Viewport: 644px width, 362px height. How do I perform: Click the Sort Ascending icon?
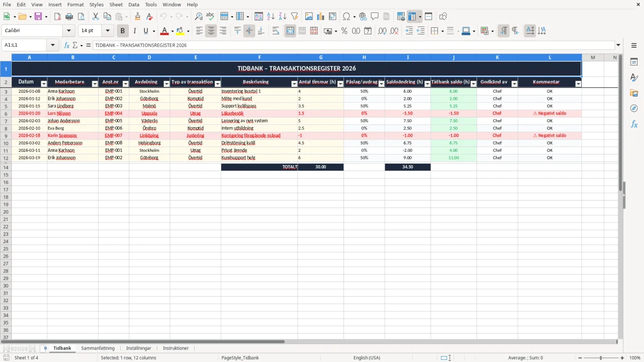[x=270, y=17]
